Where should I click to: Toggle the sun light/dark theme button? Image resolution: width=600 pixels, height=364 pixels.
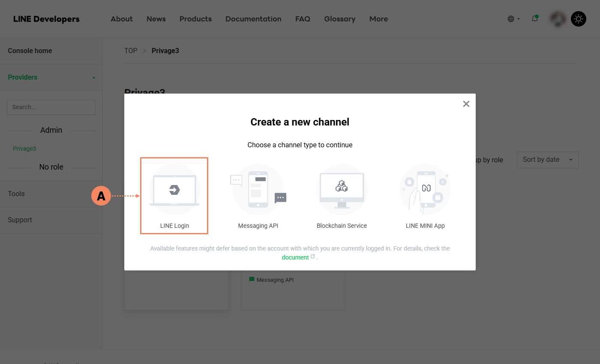click(579, 19)
